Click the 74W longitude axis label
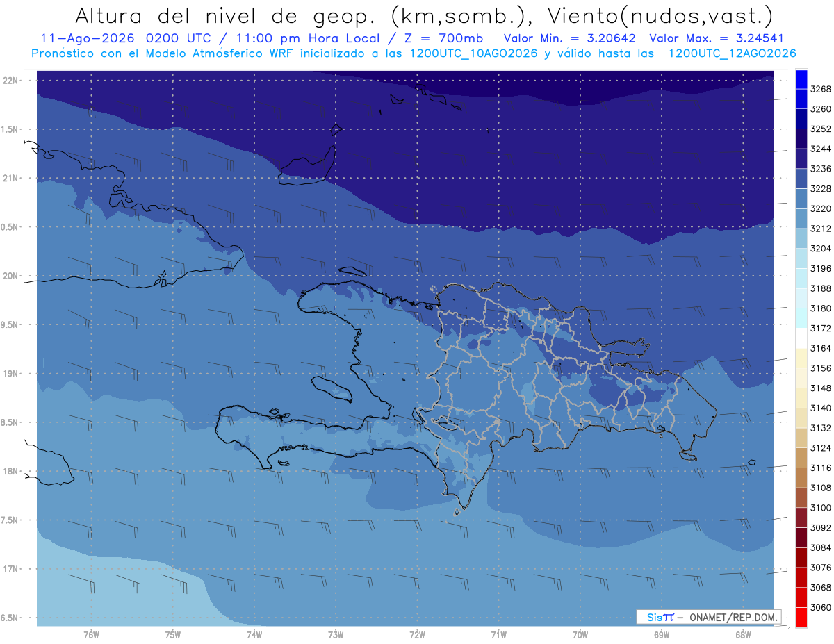 254,635
